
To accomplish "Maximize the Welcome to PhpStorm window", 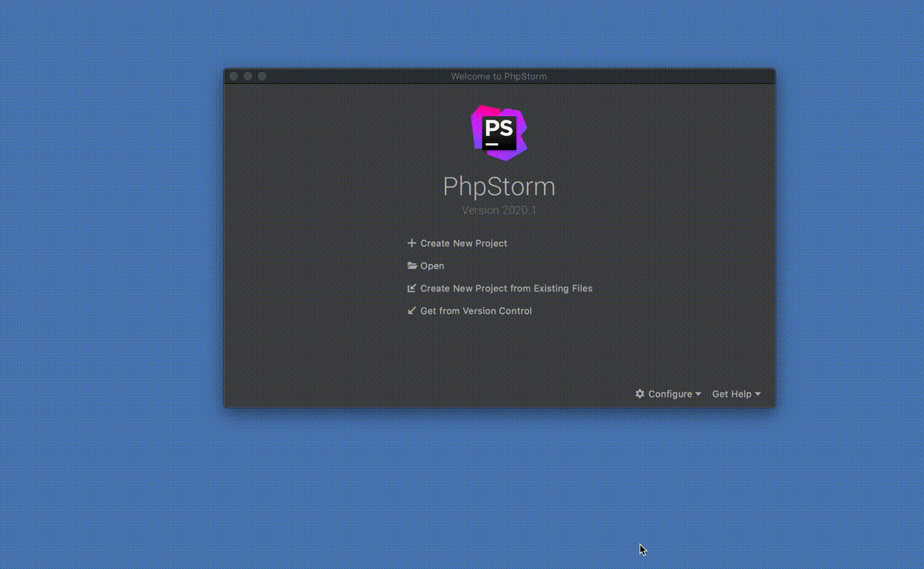I will [262, 76].
